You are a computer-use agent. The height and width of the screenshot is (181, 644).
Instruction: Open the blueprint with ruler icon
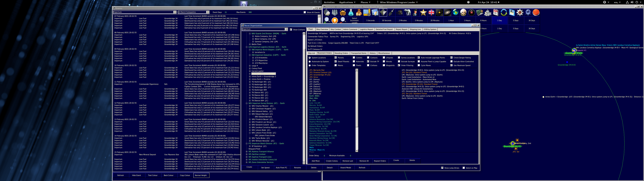(367, 13)
